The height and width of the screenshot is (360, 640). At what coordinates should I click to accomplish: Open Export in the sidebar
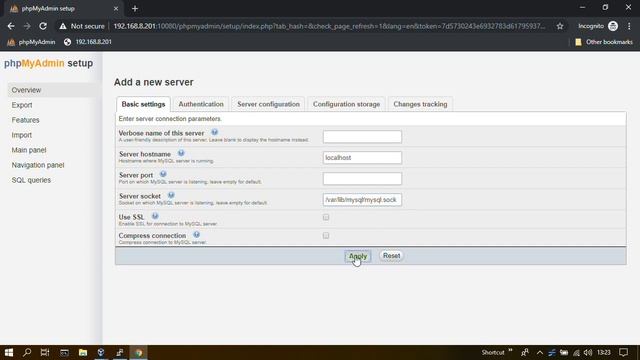22,105
